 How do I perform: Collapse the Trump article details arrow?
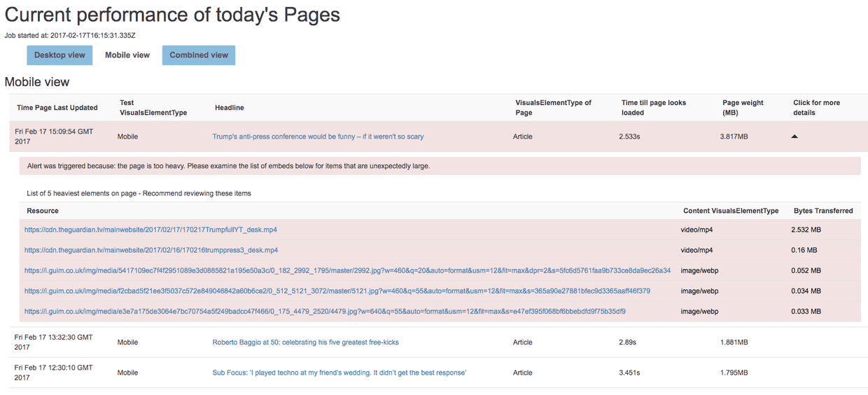(794, 137)
